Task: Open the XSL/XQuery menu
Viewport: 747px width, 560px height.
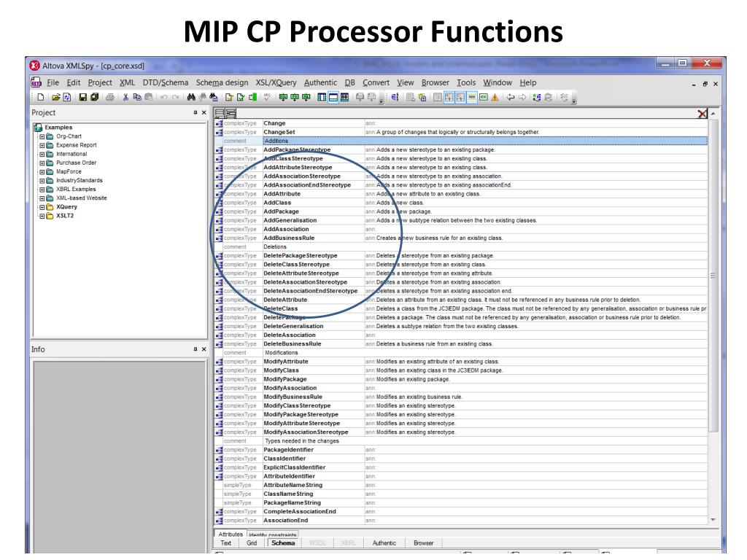Action: pyautogui.click(x=276, y=82)
